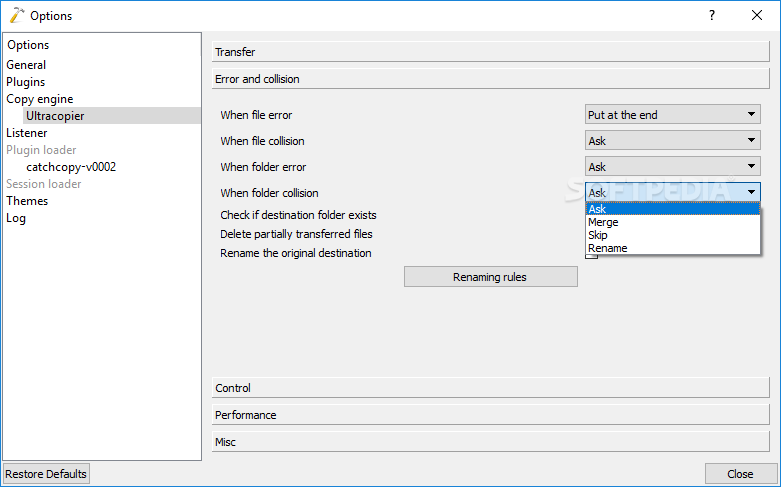The width and height of the screenshot is (781, 487).
Task: Open the When file error dropdown
Action: pos(672,115)
